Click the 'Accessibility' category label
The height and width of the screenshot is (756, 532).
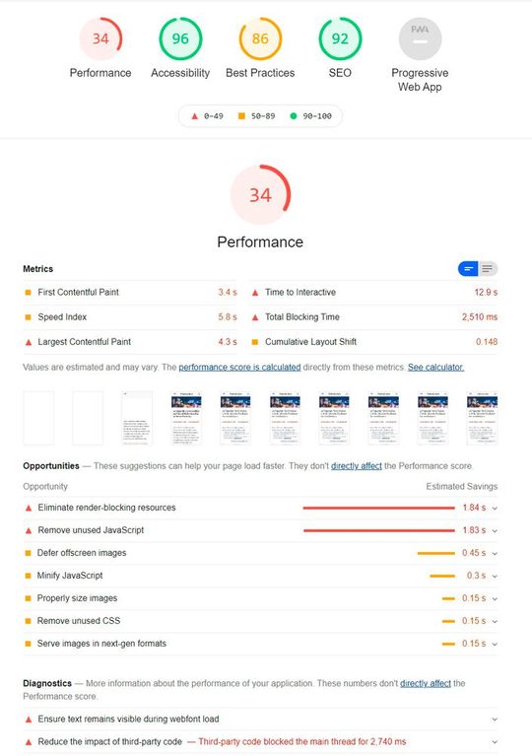click(x=180, y=73)
